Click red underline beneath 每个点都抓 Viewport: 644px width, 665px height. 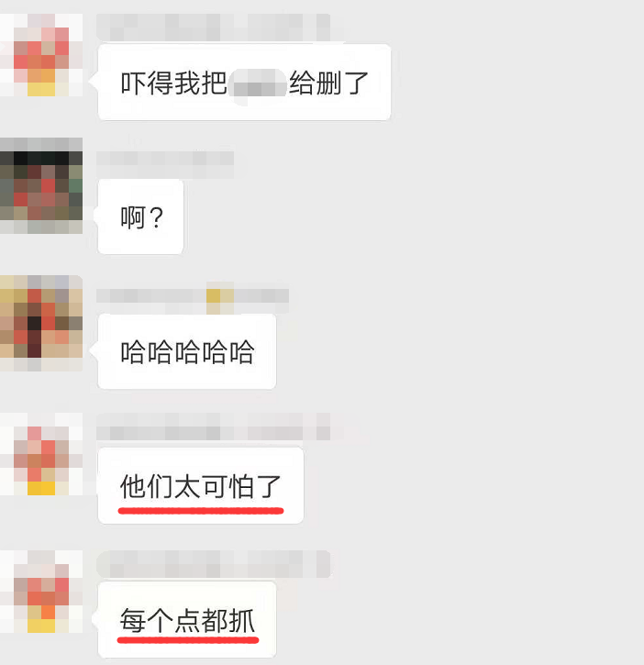188,639
